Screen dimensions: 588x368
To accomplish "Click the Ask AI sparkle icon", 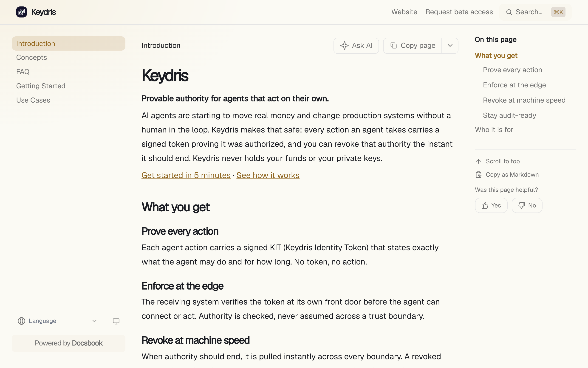I will point(344,46).
